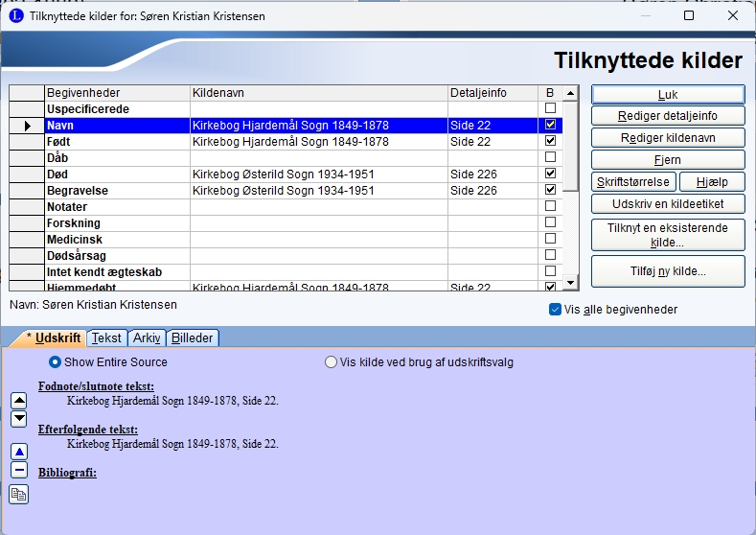
Task: Select Show Entire Source option
Action: pos(56,362)
